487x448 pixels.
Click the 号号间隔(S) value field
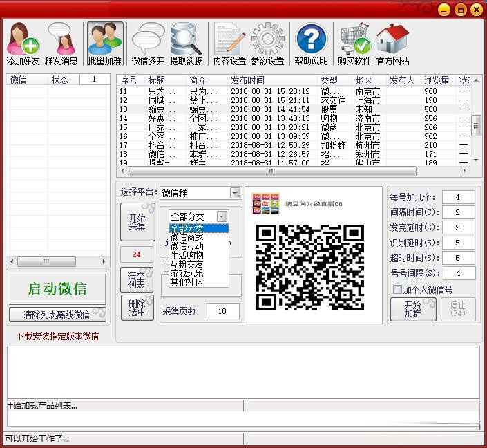click(459, 273)
